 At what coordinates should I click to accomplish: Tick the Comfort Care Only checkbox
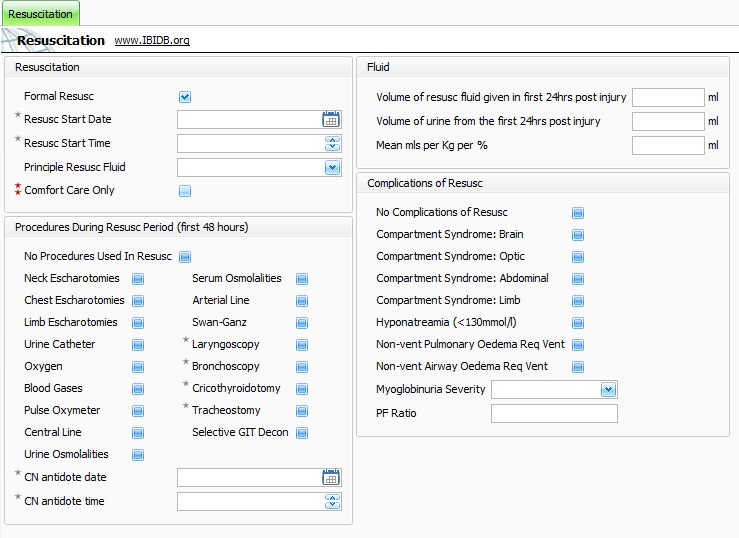tap(185, 191)
